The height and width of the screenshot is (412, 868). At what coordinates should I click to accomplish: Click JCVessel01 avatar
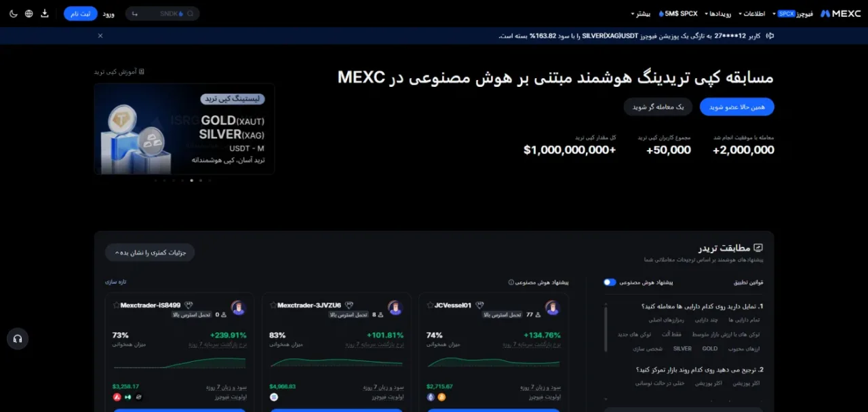point(552,308)
